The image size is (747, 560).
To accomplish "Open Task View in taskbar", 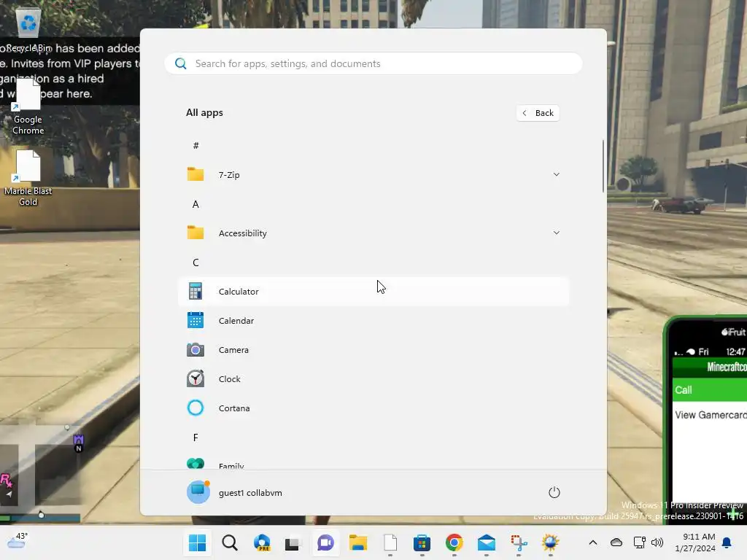I will tap(293, 542).
